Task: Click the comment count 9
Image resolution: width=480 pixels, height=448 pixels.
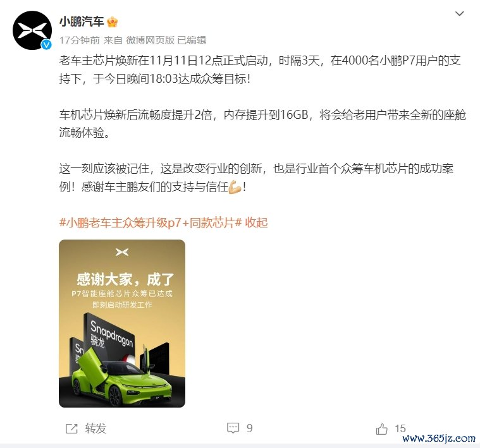Action: click(250, 428)
